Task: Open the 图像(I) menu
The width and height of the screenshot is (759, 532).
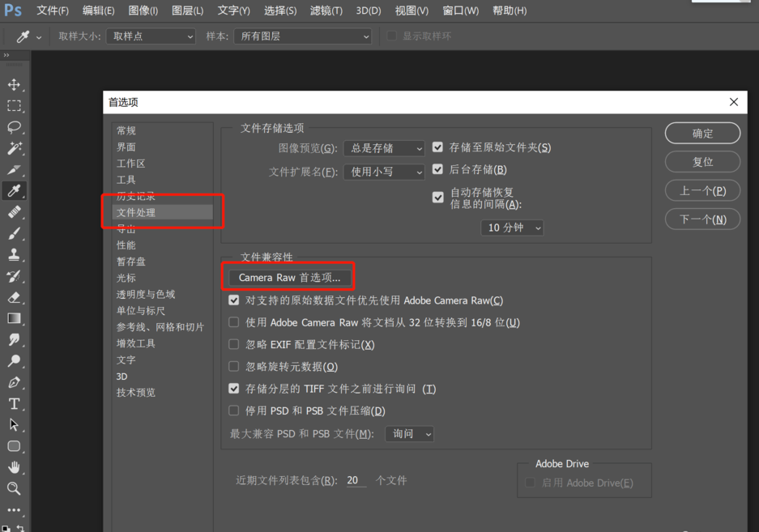Action: click(143, 11)
